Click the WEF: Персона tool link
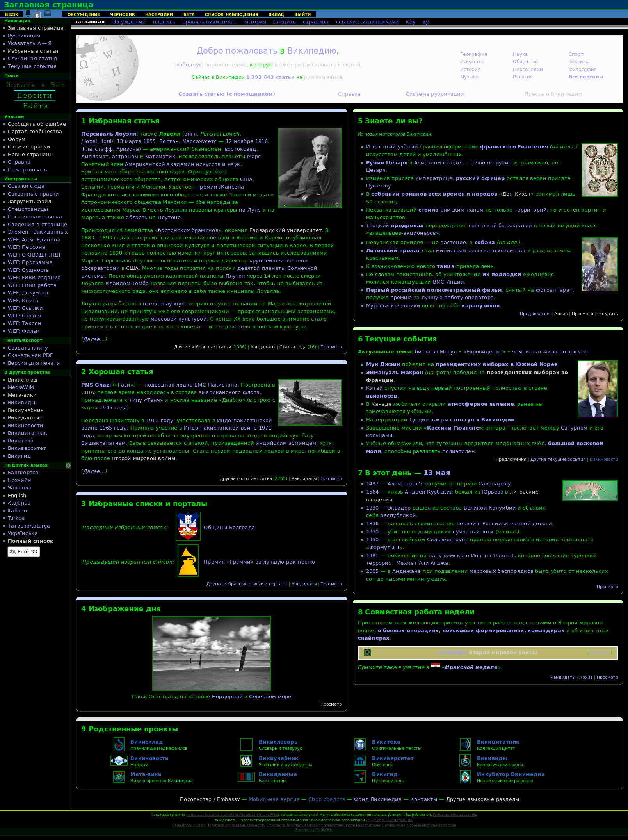The width and height of the screenshot is (628, 840). point(27,247)
